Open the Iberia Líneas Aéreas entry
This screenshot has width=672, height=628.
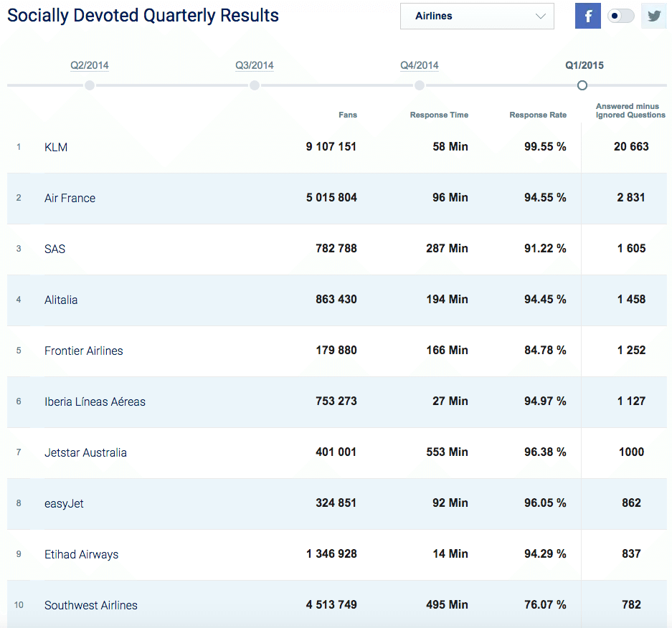tap(95, 401)
